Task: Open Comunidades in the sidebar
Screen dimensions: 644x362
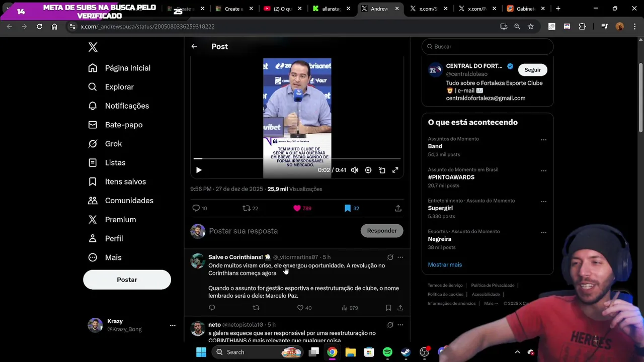Action: pos(120,201)
